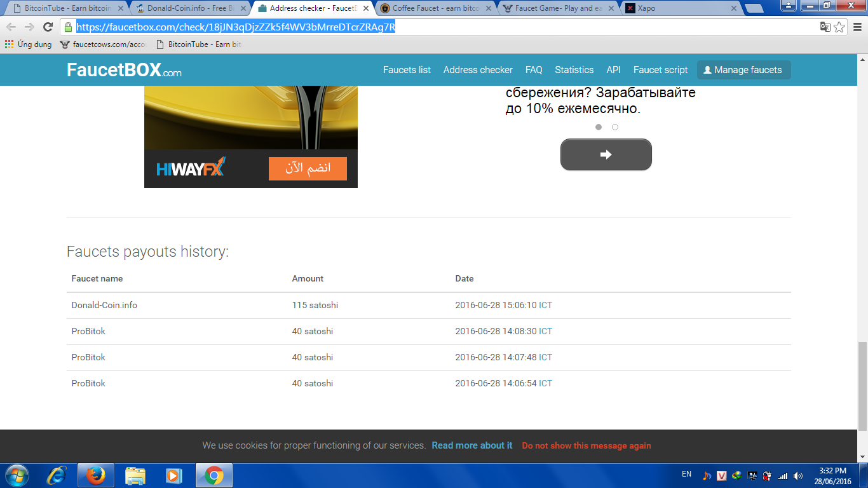
Task: Click the battery power plug tray icon
Action: click(768, 475)
